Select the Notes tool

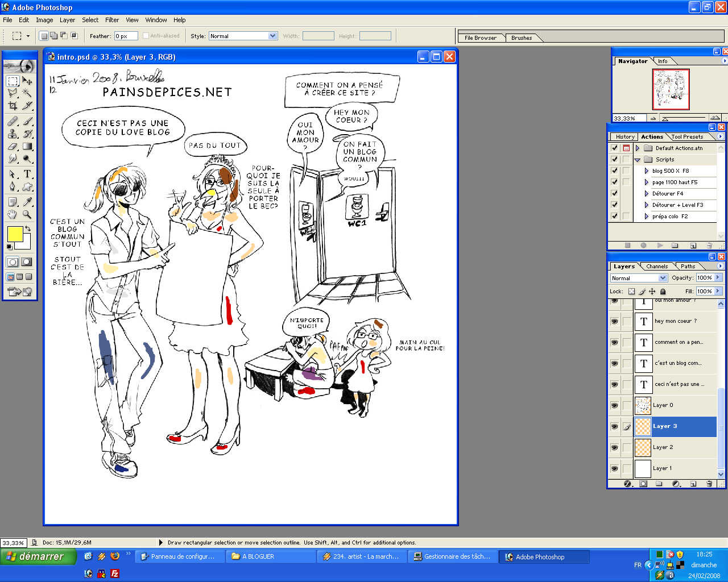click(x=13, y=202)
